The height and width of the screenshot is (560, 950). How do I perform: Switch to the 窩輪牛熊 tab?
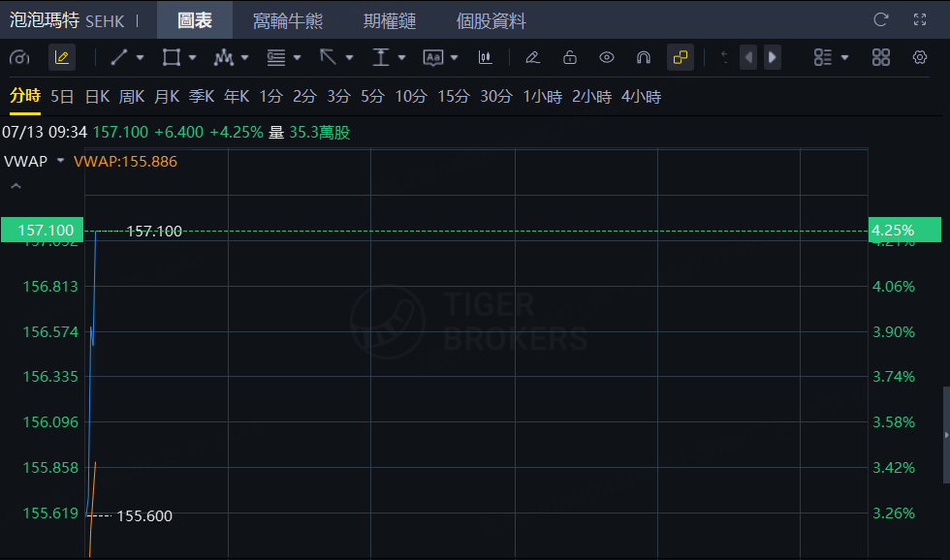(288, 21)
